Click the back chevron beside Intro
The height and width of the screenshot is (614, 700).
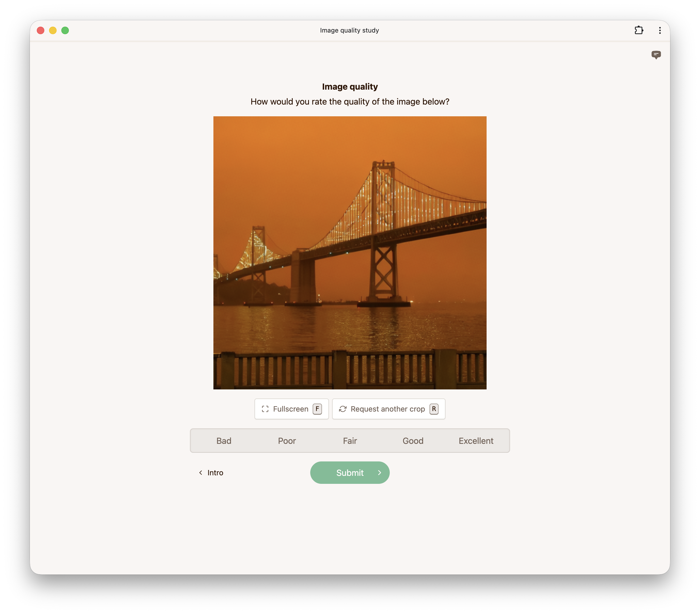pyautogui.click(x=200, y=473)
